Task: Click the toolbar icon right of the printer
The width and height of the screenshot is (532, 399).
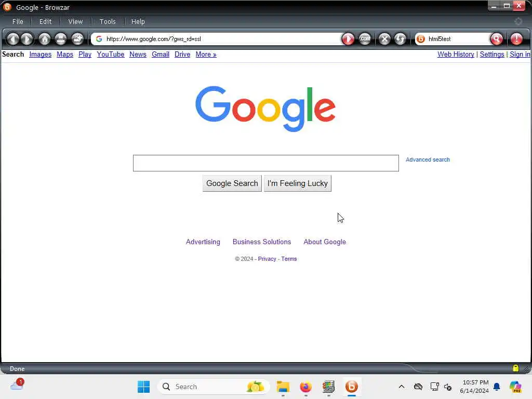Action: [78, 39]
